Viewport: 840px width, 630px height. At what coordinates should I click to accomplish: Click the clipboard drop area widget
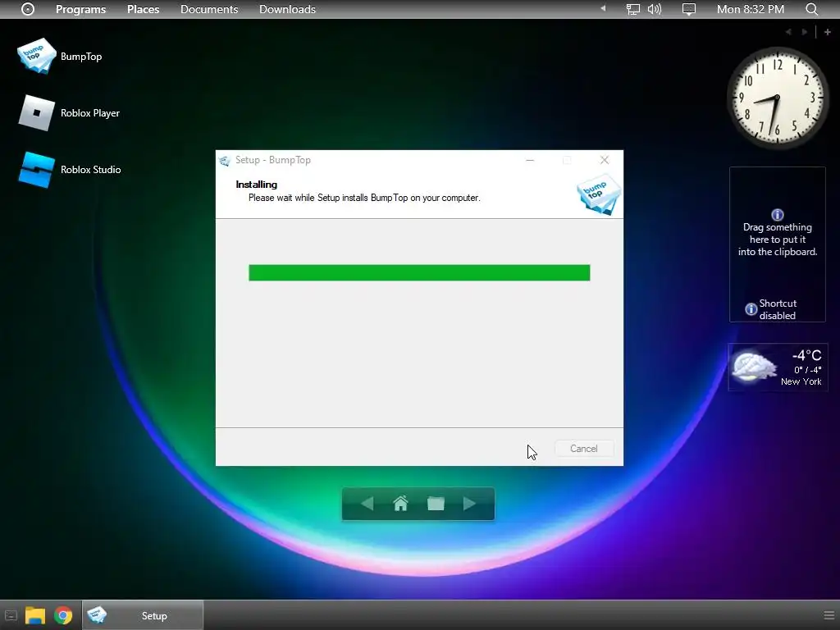[778, 244]
